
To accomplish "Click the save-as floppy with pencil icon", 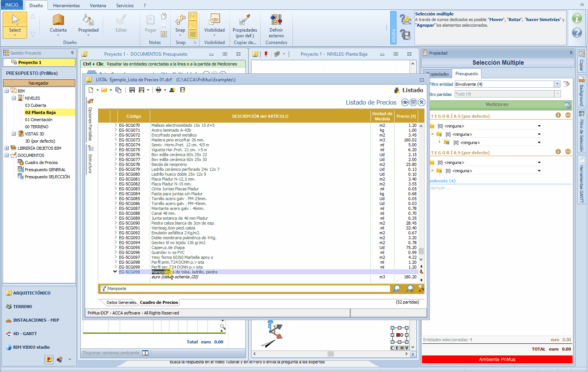I will coord(142,90).
